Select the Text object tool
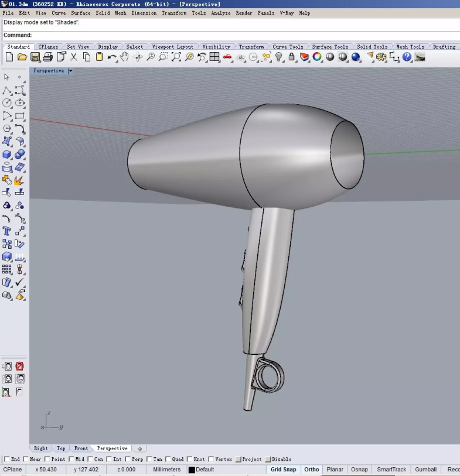 7,231
